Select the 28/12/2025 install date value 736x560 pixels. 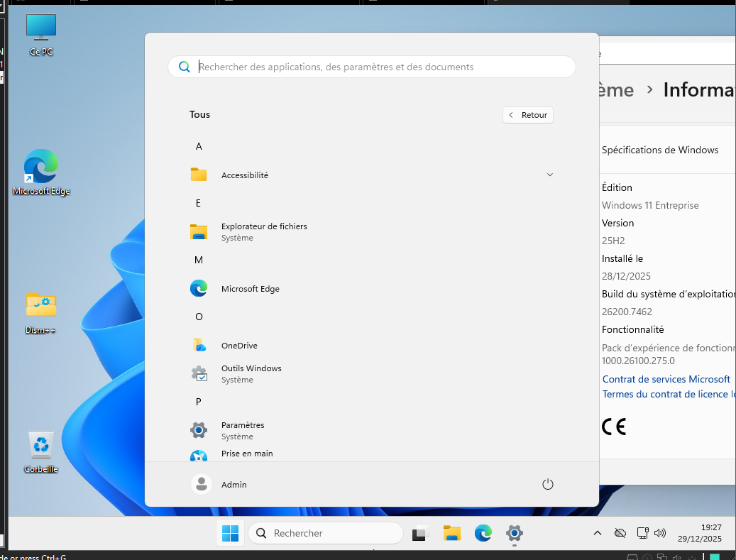(x=626, y=276)
